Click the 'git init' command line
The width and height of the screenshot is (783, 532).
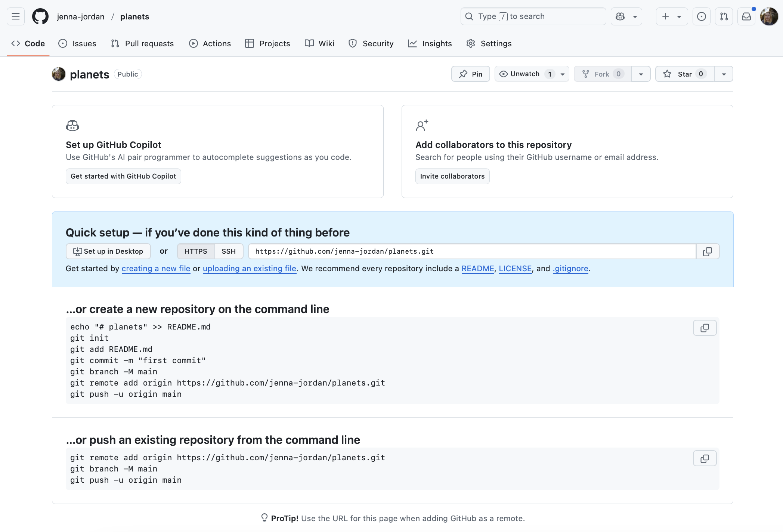[x=90, y=338]
